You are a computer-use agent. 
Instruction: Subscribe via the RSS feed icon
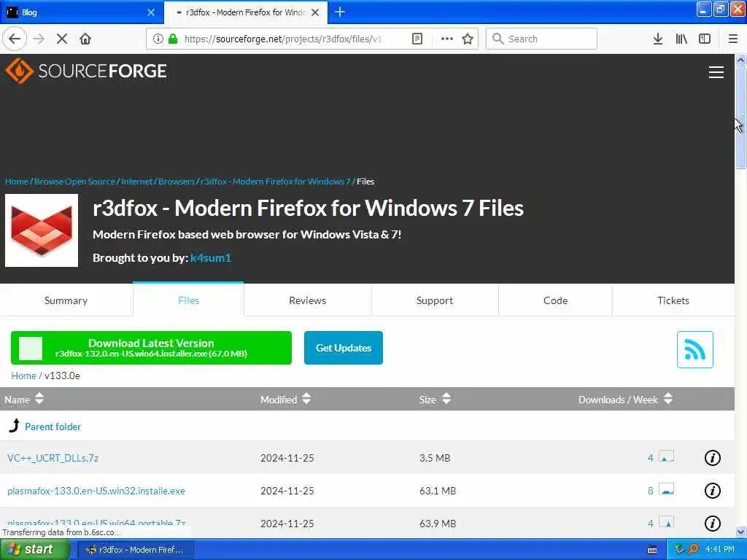694,349
